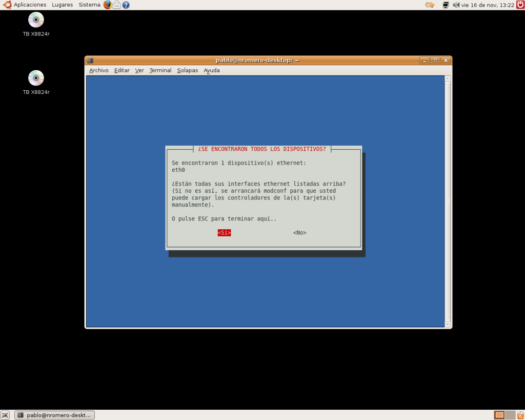
Task: Open the Sistema menu
Action: click(89, 5)
